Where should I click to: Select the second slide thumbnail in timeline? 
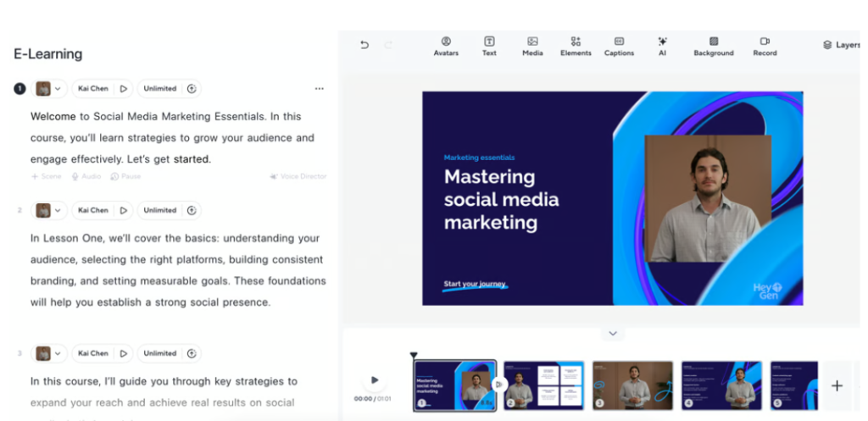(543, 385)
